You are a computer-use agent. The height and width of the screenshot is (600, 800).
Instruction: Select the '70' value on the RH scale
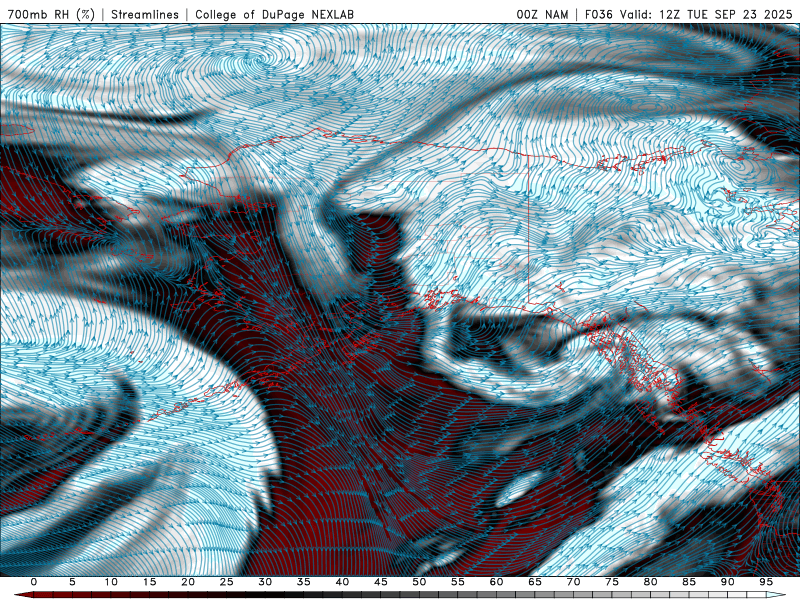[x=573, y=582]
